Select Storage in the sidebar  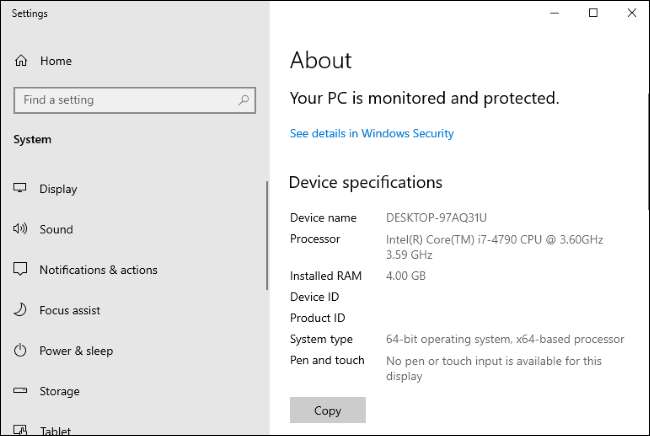pos(60,391)
